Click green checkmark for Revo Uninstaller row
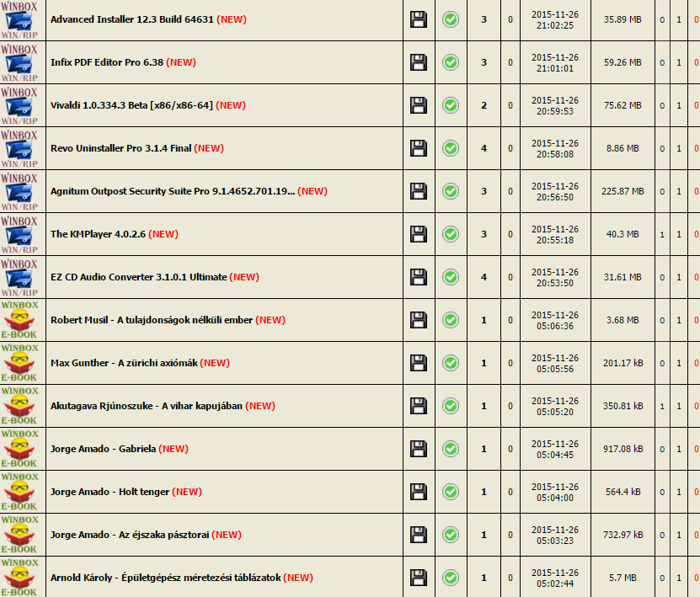 point(451,148)
